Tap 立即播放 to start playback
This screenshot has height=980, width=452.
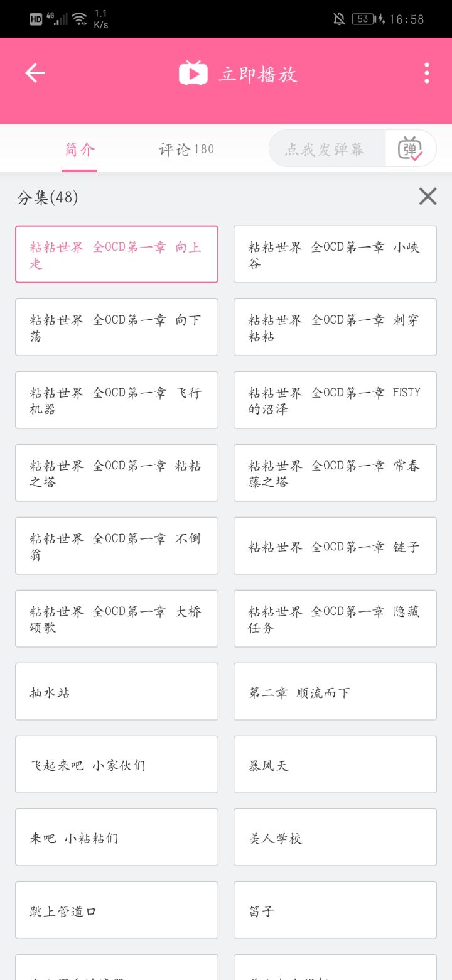click(239, 74)
